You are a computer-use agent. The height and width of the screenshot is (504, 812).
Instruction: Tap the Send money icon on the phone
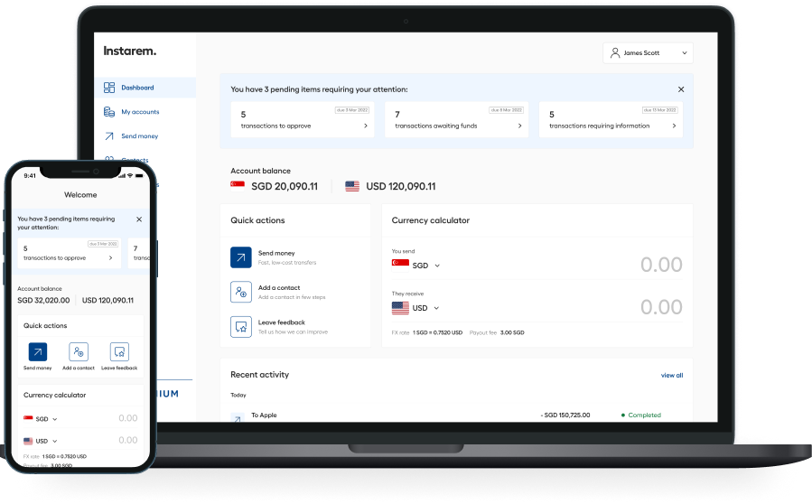pyautogui.click(x=38, y=352)
